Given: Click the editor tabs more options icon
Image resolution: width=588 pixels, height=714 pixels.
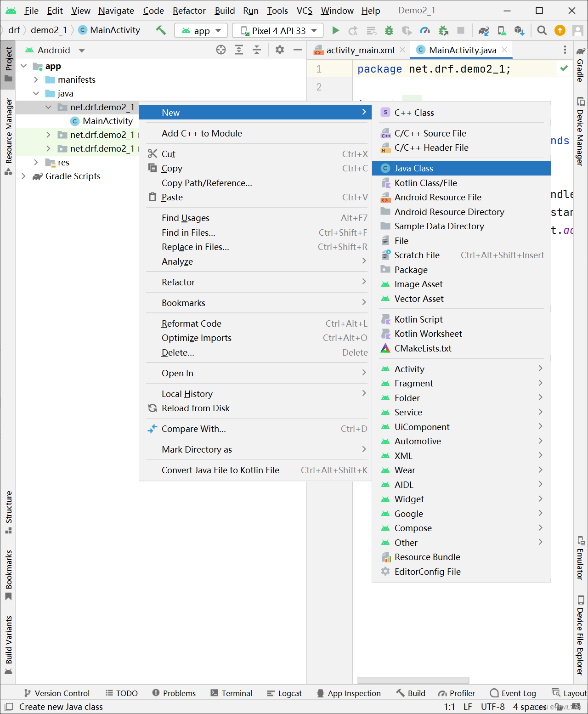Looking at the screenshot, I should 565,50.
